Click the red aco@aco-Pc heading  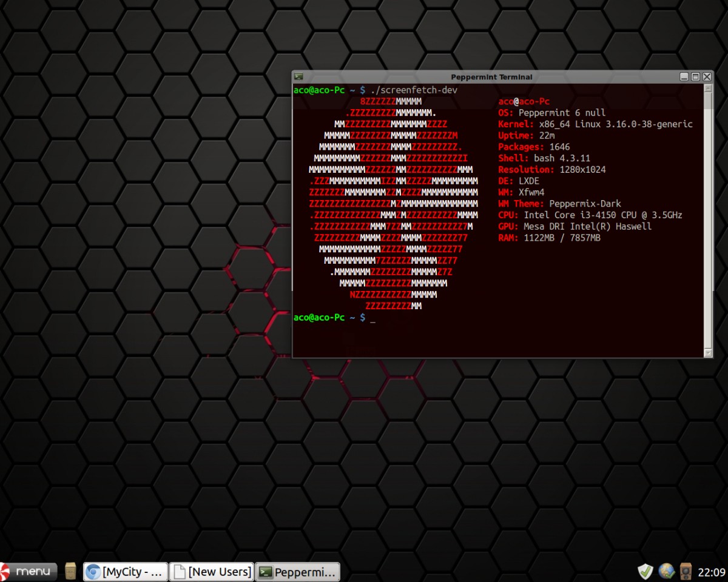[524, 101]
